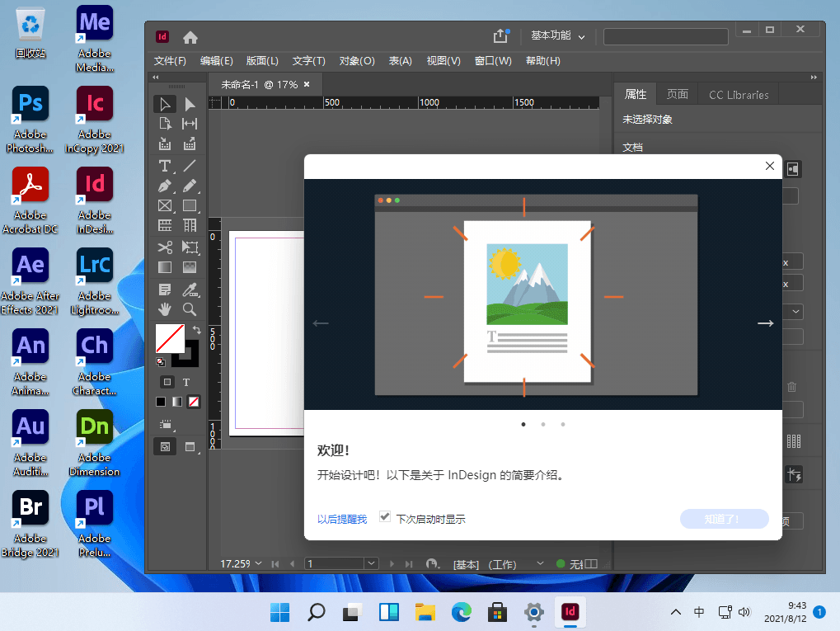Image resolution: width=840 pixels, height=631 pixels.
Task: Select the Direct Selection tool
Action: coord(190,104)
